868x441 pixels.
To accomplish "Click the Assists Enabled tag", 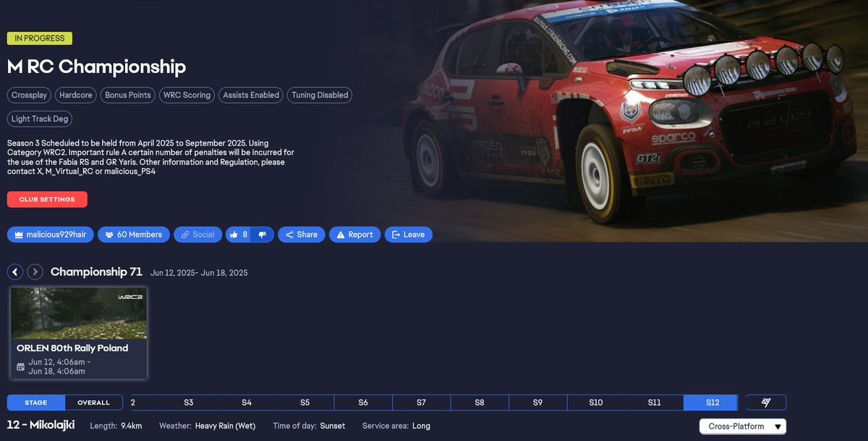I will point(251,95).
